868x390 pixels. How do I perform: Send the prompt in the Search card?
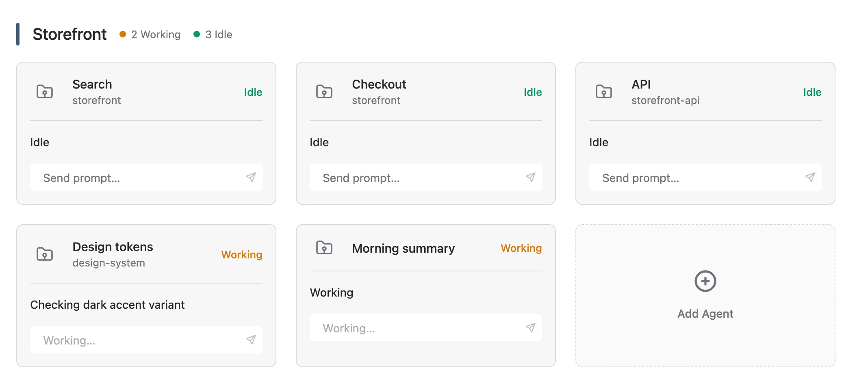point(251,177)
